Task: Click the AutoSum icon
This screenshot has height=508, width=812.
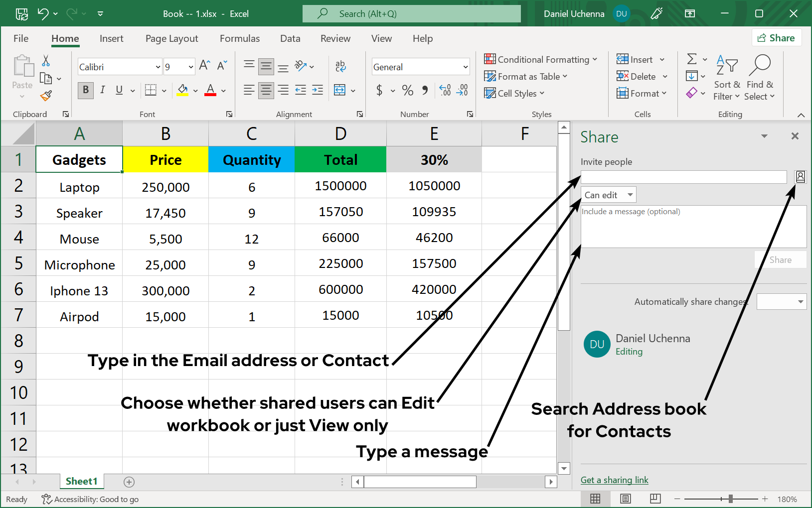Action: (692, 58)
